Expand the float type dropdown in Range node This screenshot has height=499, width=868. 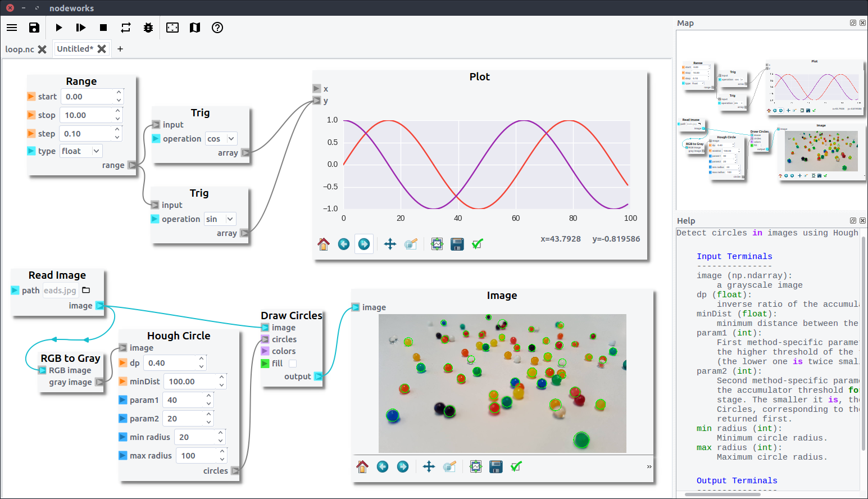[x=81, y=151]
